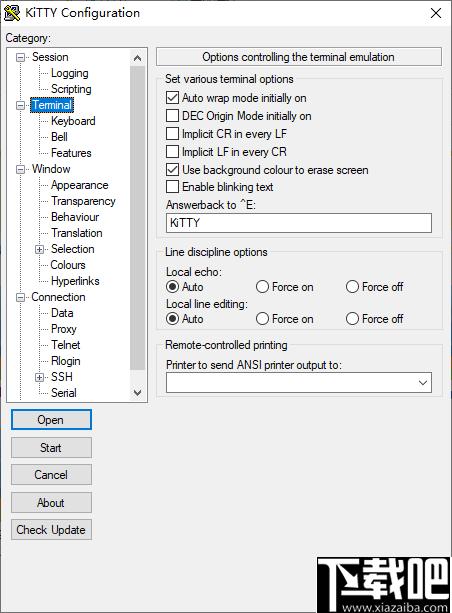Viewport: 452px width, 613px height.
Task: Click the KiTTY application icon in title bar
Action: [12, 13]
